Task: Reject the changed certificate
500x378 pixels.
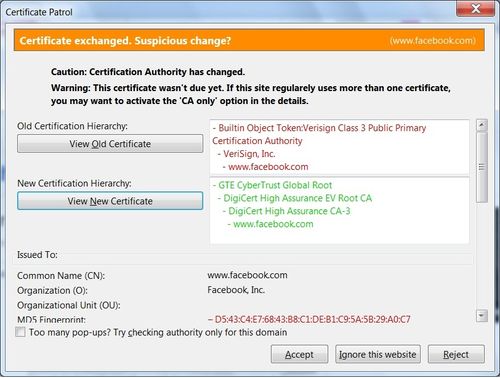Action: pyautogui.click(x=456, y=354)
